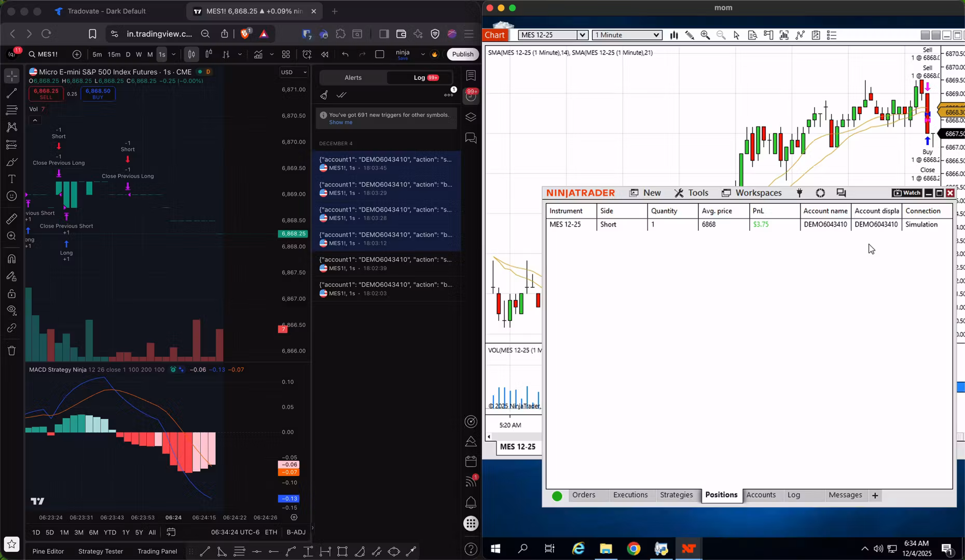Click the Publish button in TradingView
965x560 pixels.
pos(462,54)
